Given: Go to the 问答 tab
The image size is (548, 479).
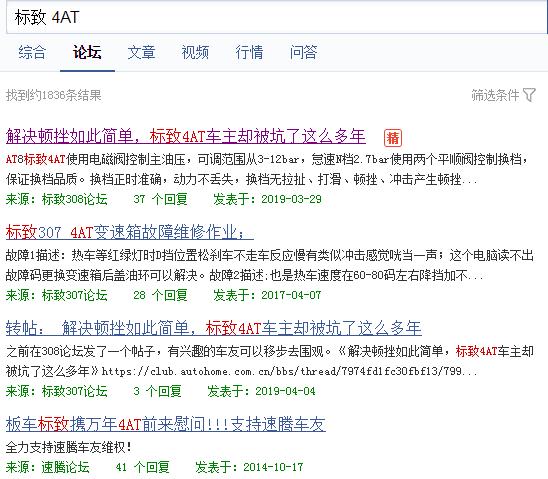Looking at the screenshot, I should (303, 52).
